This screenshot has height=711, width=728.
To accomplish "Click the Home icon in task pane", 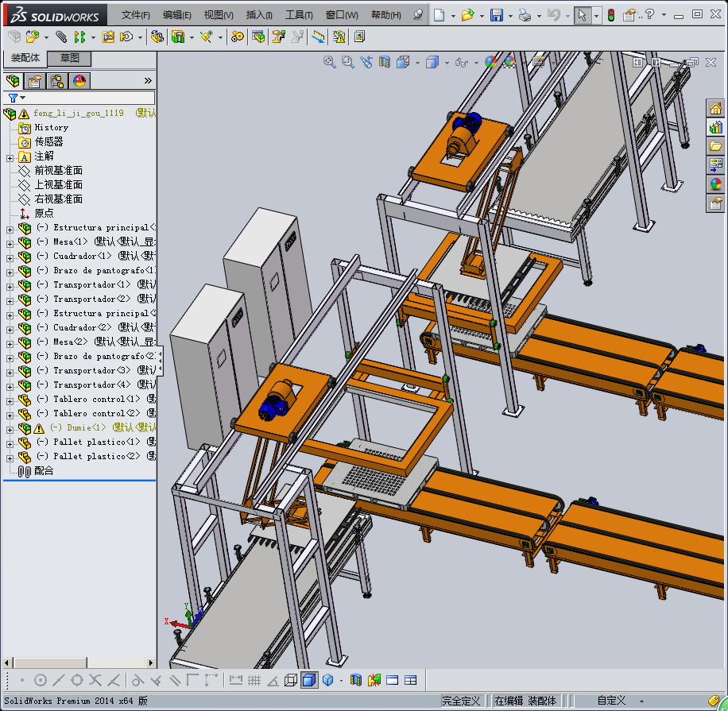I will pos(715,109).
